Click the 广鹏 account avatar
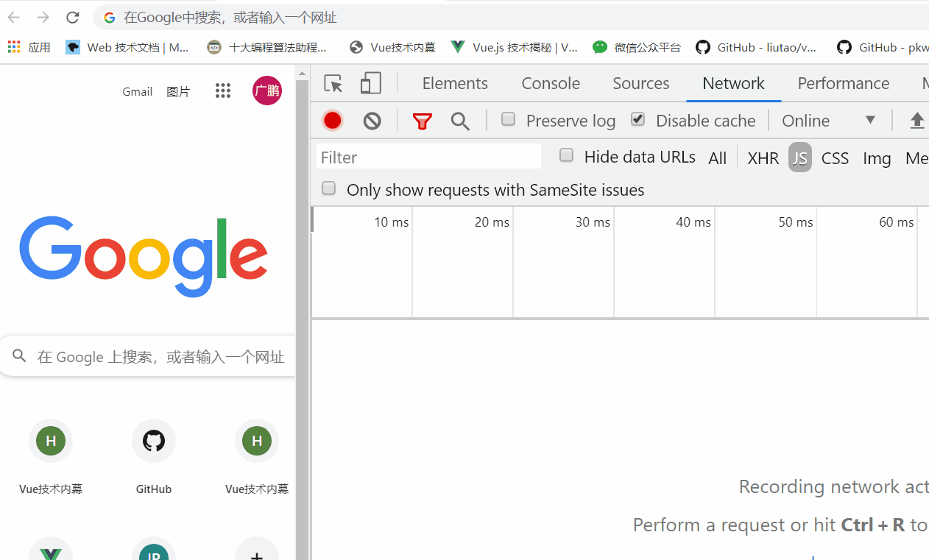The height and width of the screenshot is (560, 929). (266, 91)
